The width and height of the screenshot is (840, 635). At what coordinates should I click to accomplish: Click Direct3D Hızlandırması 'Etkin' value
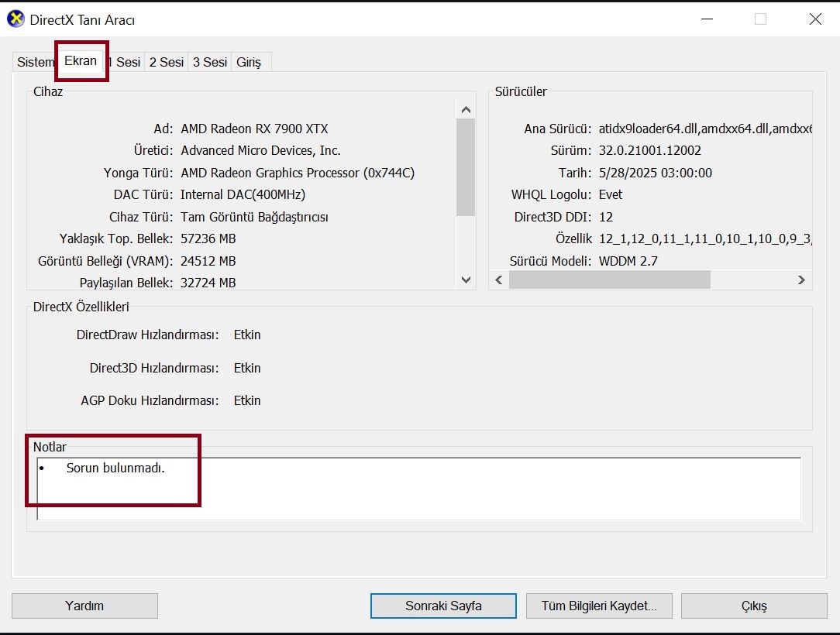(247, 368)
